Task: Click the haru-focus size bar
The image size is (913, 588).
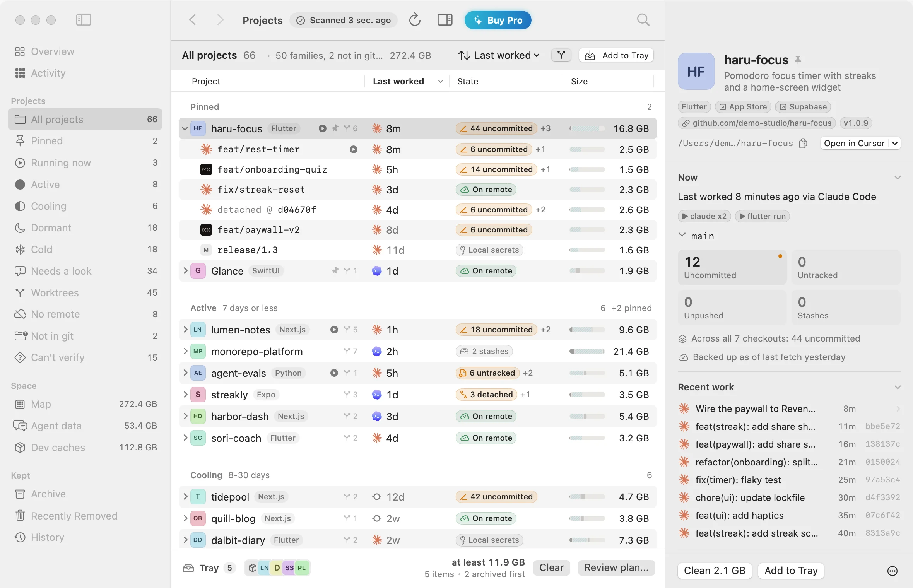Action: [x=587, y=128]
